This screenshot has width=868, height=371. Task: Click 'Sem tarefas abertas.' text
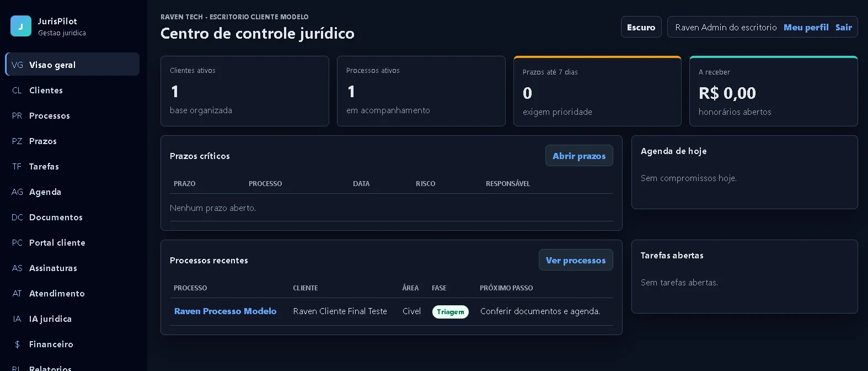pyautogui.click(x=679, y=282)
